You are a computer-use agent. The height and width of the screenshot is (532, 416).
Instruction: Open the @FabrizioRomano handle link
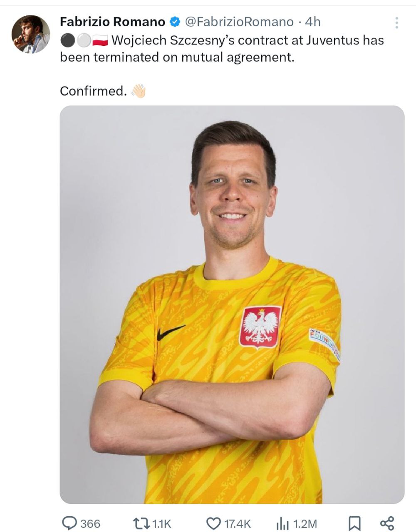click(239, 21)
